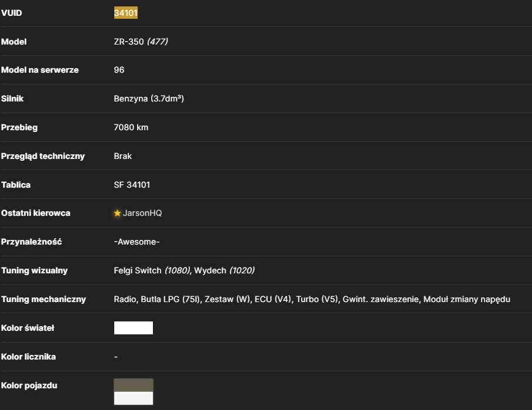Click the Kolor pojazdu label
Image resolution: width=532 pixels, height=410 pixels.
coord(29,385)
